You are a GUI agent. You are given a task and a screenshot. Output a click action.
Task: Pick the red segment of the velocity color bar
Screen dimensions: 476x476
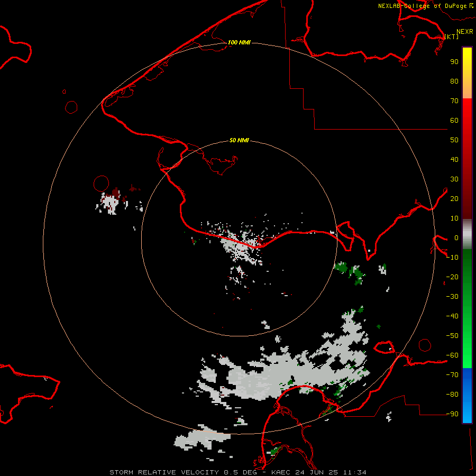(467, 159)
